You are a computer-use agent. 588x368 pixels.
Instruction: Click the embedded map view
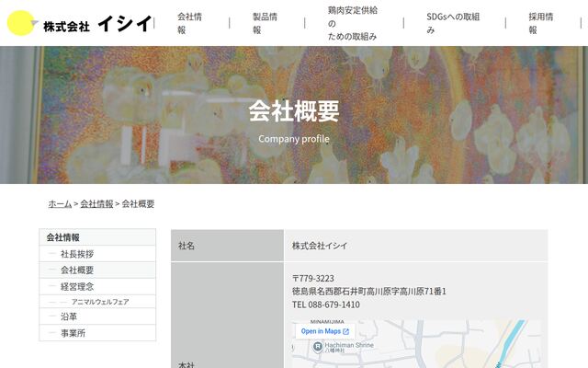[x=416, y=344]
